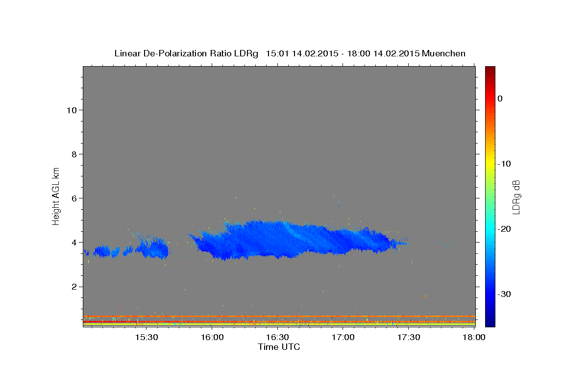The height and width of the screenshot is (392, 588).
Task: Click the height label '6' on y-axis
Action: [x=74, y=198]
